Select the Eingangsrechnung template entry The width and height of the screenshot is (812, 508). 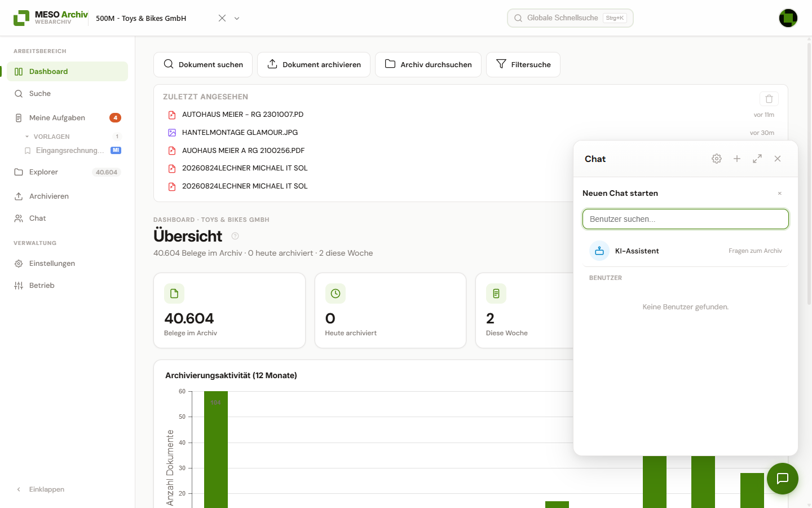(70, 151)
